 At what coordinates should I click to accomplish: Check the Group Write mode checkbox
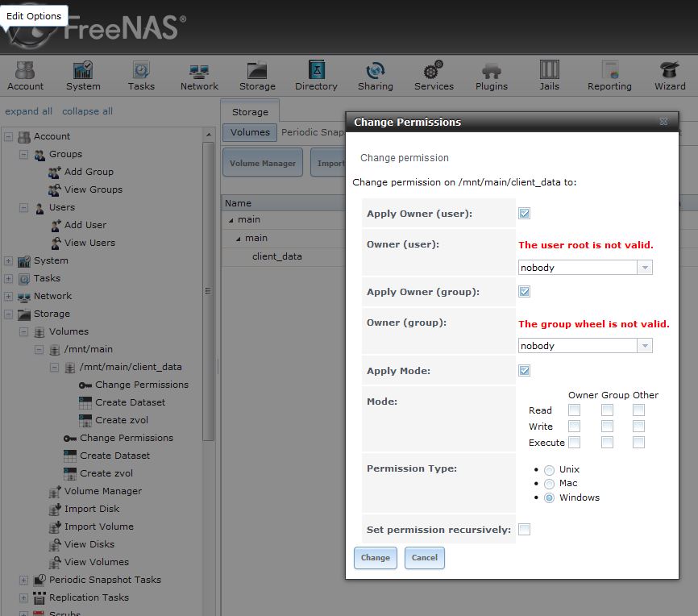(607, 427)
